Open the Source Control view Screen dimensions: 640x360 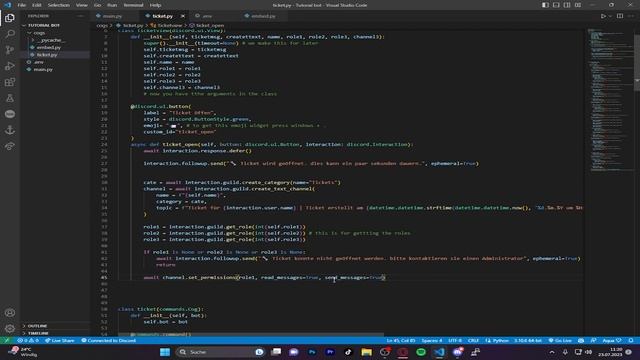pos(10,50)
